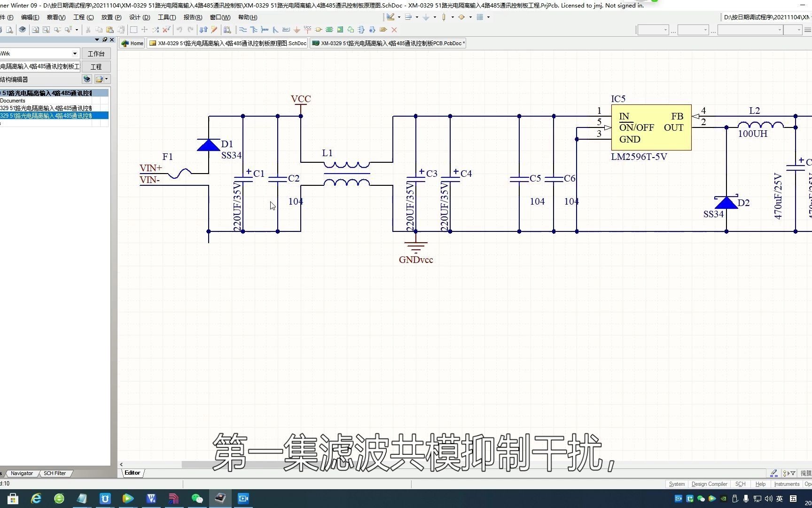Click the 工作台 button
This screenshot has width=812, height=508.
pos(96,54)
